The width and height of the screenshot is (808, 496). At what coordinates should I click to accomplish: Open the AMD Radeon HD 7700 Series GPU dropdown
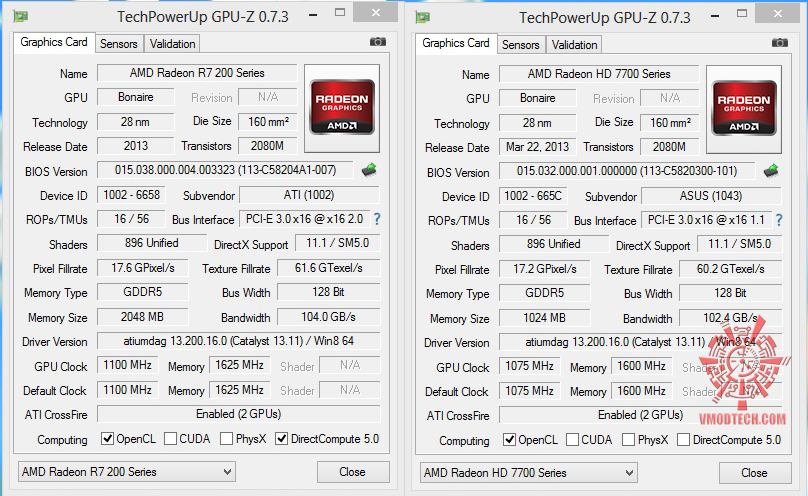pos(529,473)
